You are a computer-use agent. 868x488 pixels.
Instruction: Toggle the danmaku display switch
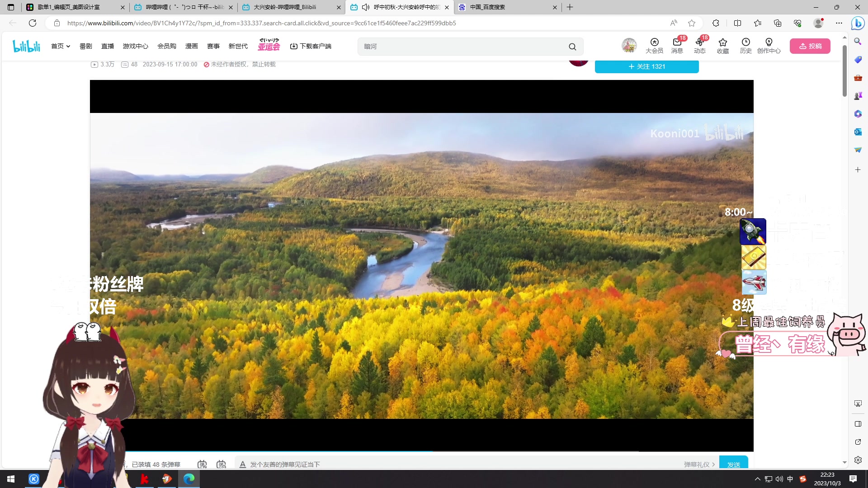[202, 464]
